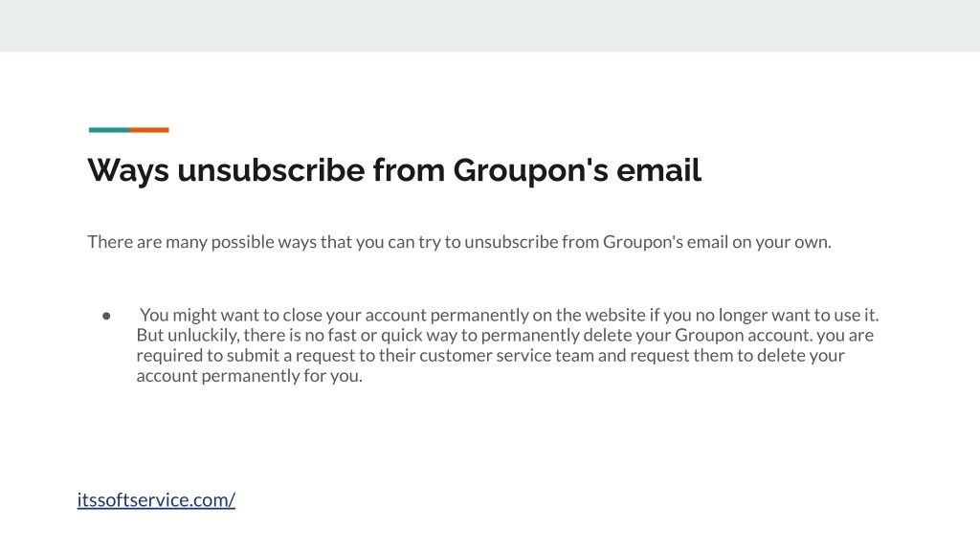Open the itssoftservice.com link

(156, 499)
